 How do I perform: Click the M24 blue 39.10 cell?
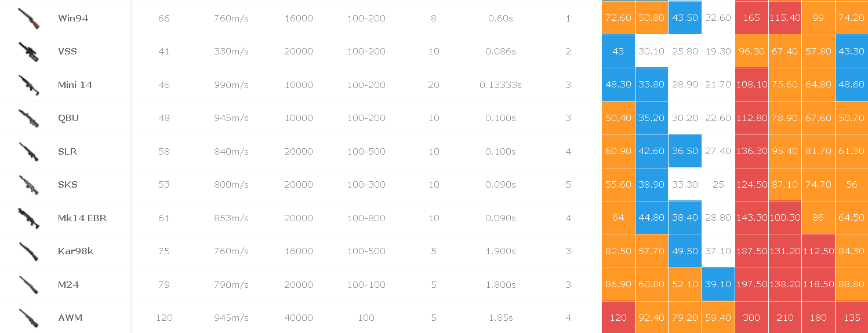[x=718, y=284]
